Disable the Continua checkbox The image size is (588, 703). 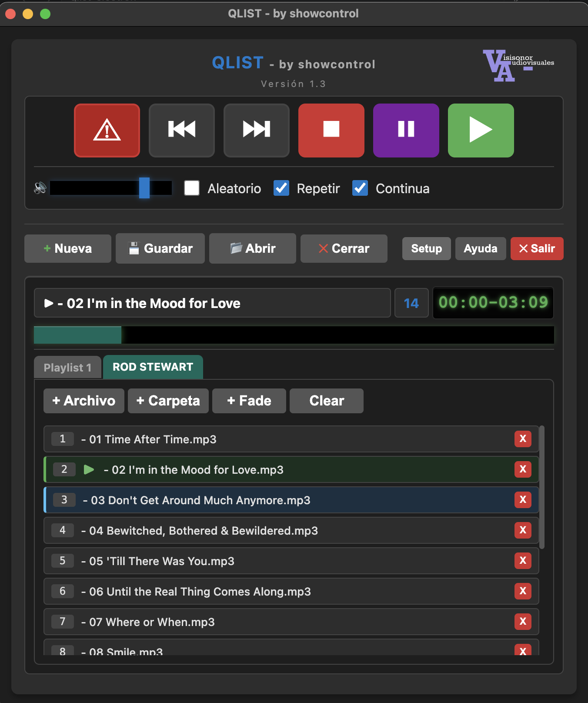tap(360, 188)
